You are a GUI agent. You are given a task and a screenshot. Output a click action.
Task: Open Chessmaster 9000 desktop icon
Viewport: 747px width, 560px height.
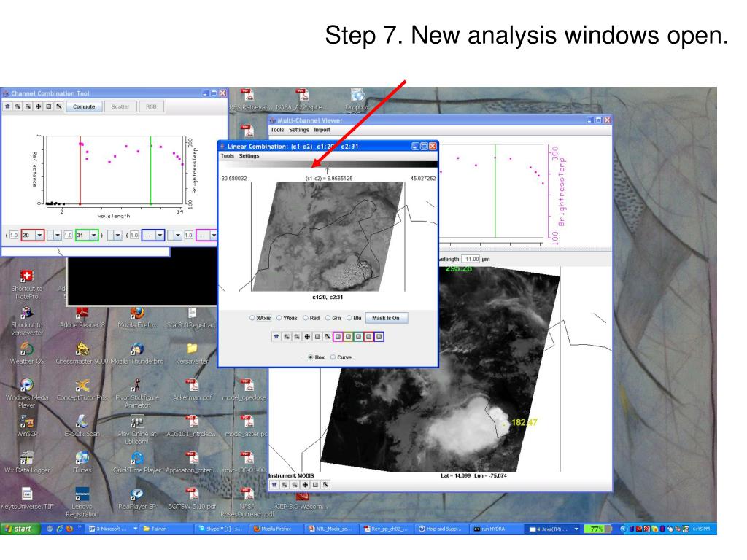coord(82,354)
